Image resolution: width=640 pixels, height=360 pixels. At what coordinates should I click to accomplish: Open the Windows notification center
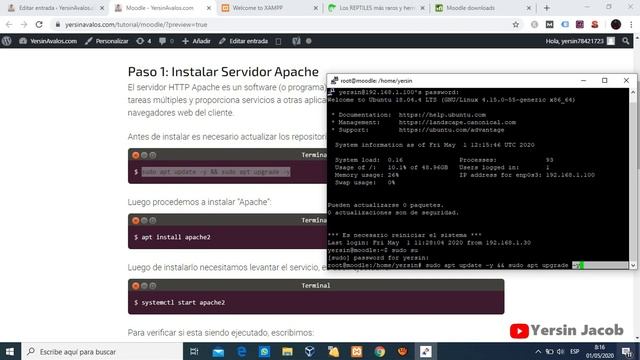(627, 351)
